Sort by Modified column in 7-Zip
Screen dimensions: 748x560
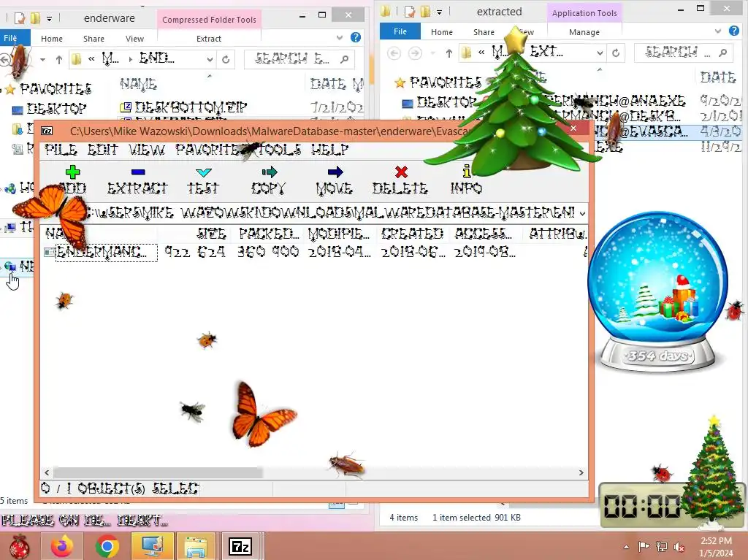[x=339, y=234]
